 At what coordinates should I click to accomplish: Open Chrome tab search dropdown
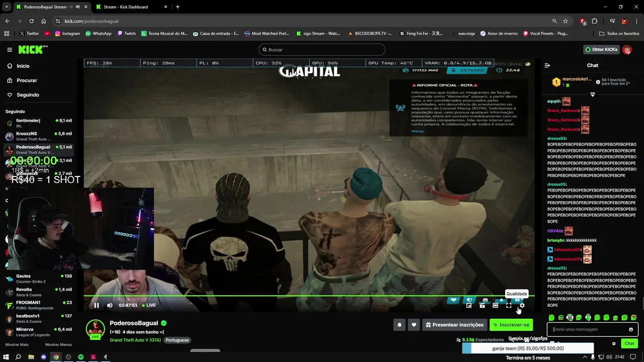(6, 7)
